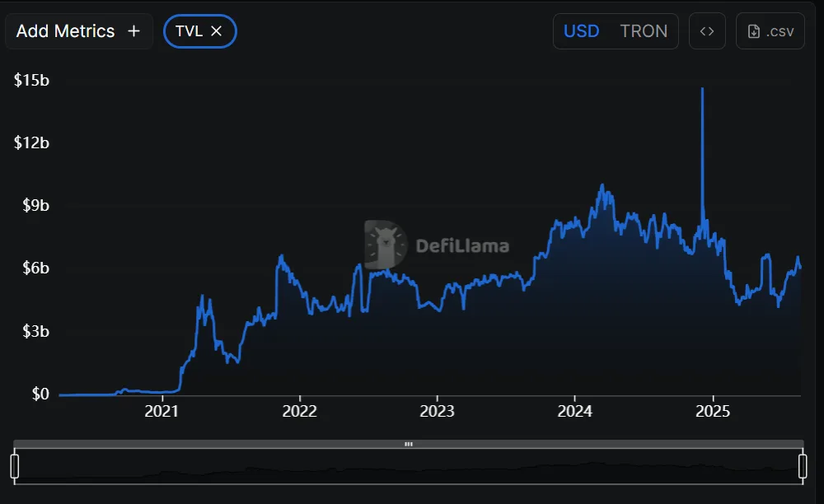Click the DefiLlama watermark logo
Image resolution: width=824 pixels, height=504 pixels.
coord(386,244)
